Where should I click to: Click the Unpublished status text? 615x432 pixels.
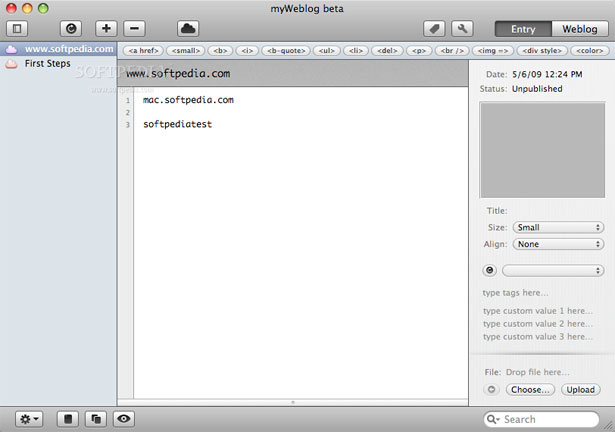click(537, 89)
